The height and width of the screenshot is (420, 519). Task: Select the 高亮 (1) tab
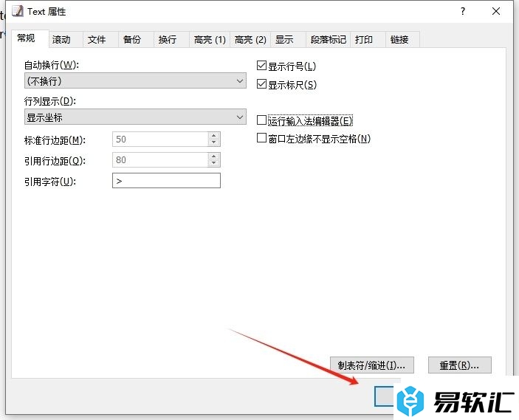tap(210, 40)
